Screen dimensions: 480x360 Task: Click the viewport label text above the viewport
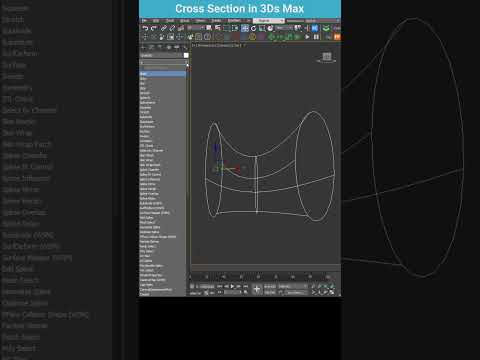[x=218, y=45]
